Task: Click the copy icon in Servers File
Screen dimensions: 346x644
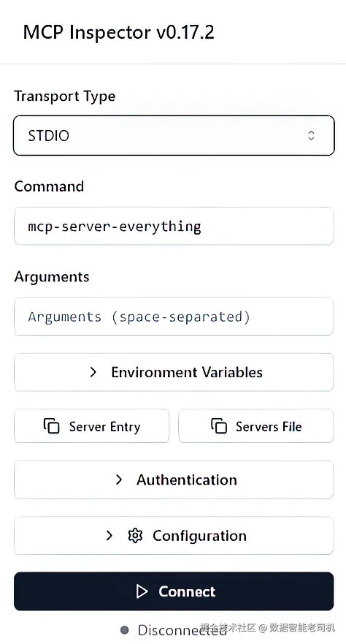Action: tap(219, 426)
